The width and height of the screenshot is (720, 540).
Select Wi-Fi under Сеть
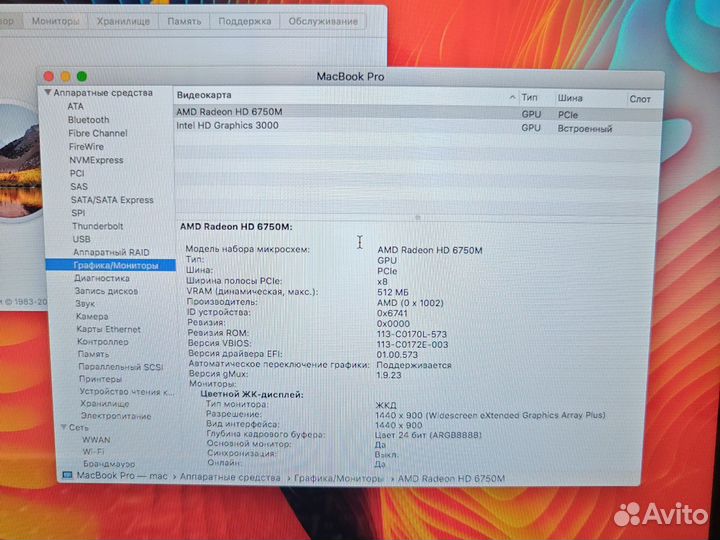coord(94,451)
